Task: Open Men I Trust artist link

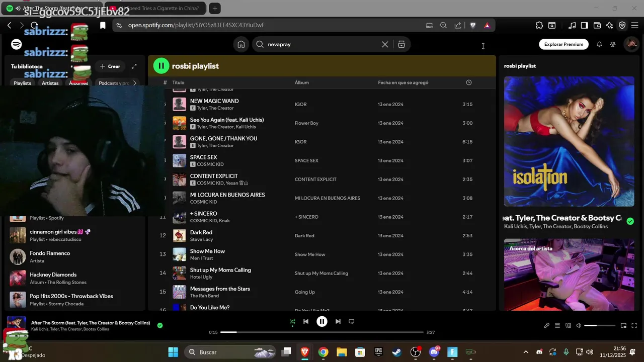Action: 202,258
